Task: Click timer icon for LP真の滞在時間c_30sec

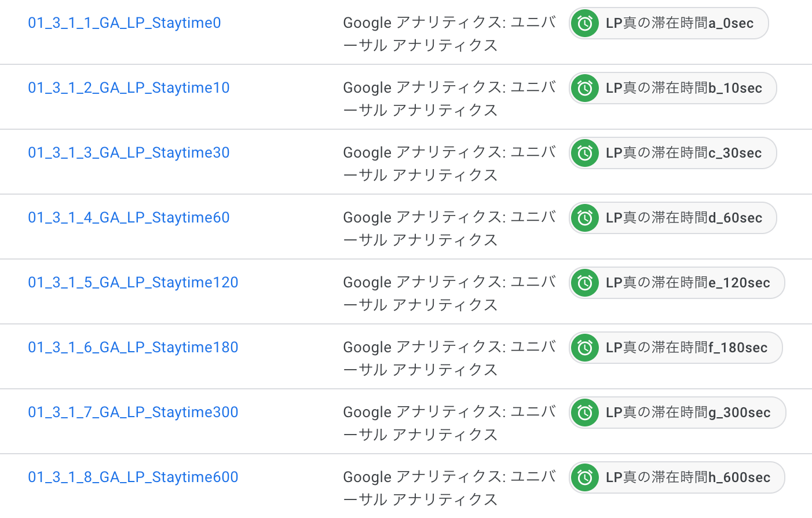Action: [x=585, y=153]
